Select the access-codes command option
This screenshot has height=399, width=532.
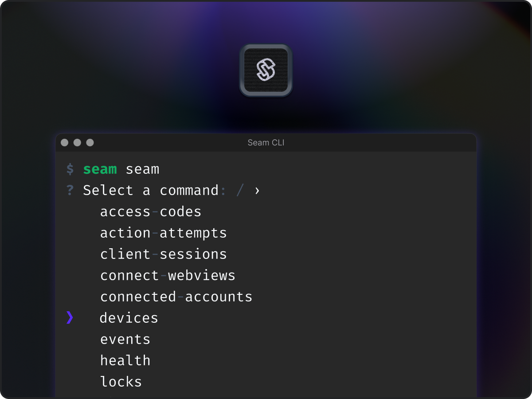tap(151, 211)
